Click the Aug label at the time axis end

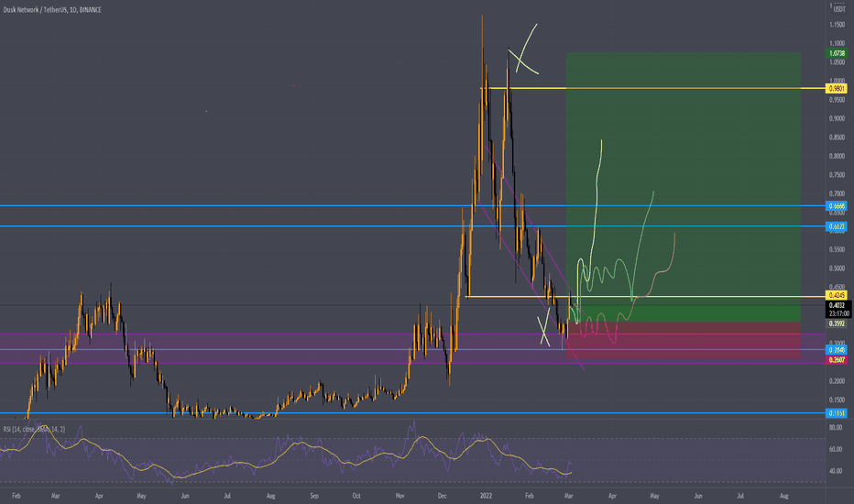783,496
